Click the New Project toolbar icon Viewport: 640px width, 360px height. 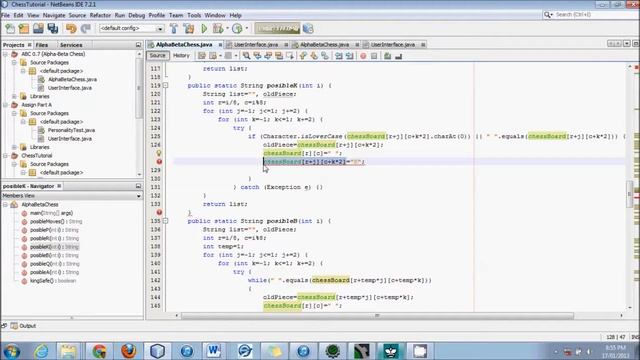point(24,29)
